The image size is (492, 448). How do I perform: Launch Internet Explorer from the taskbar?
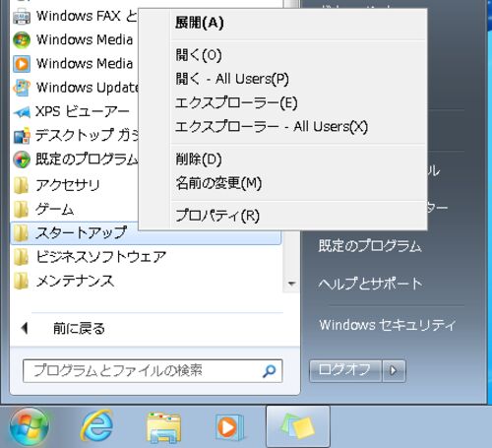[97, 426]
